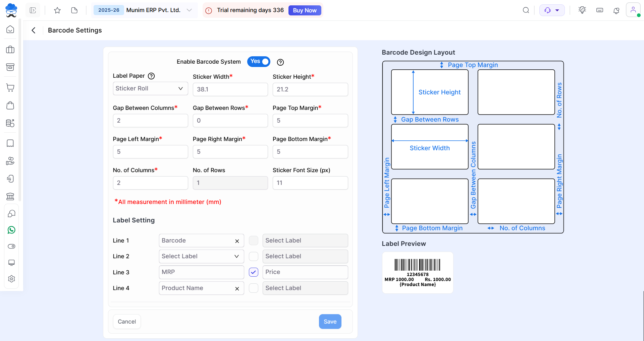Open the WhatsApp icon in sidebar
Image resolution: width=644 pixels, height=341 pixels.
[11, 230]
